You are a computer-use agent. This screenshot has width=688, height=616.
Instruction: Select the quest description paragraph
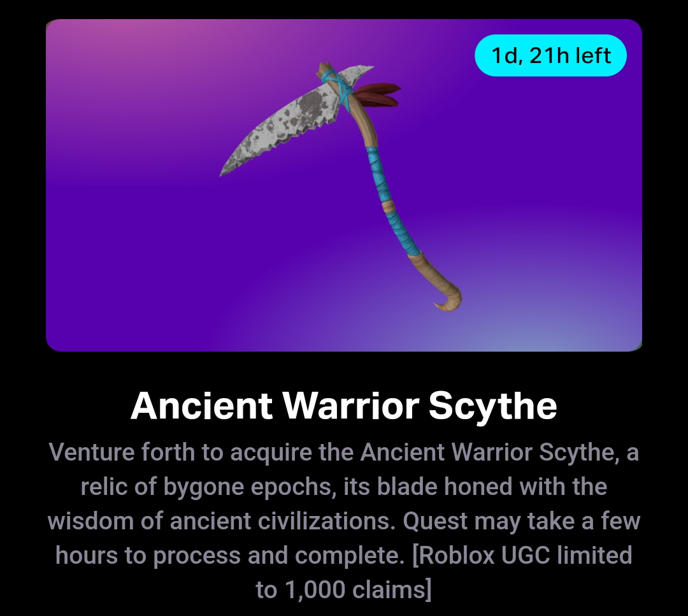point(343,521)
